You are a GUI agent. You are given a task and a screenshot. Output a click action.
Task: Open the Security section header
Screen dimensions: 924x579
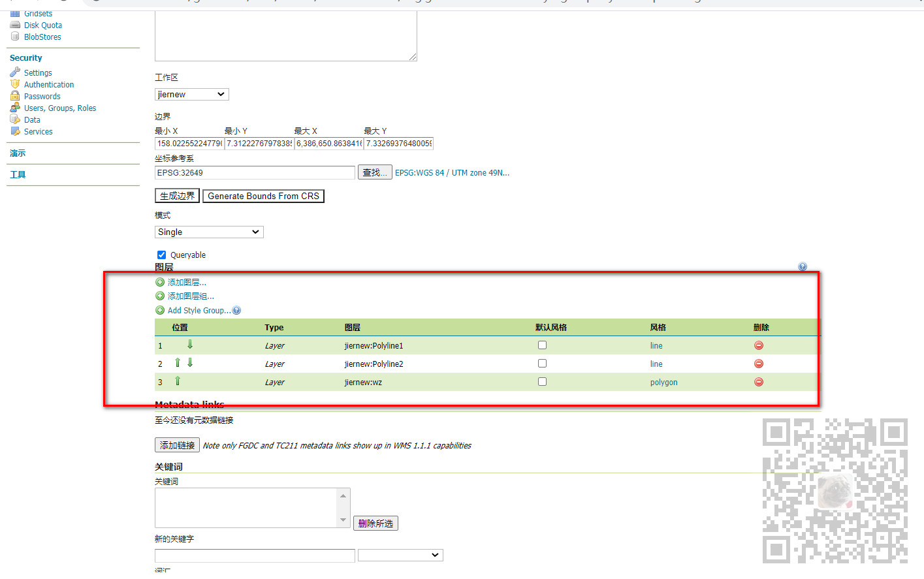pyautogui.click(x=26, y=58)
